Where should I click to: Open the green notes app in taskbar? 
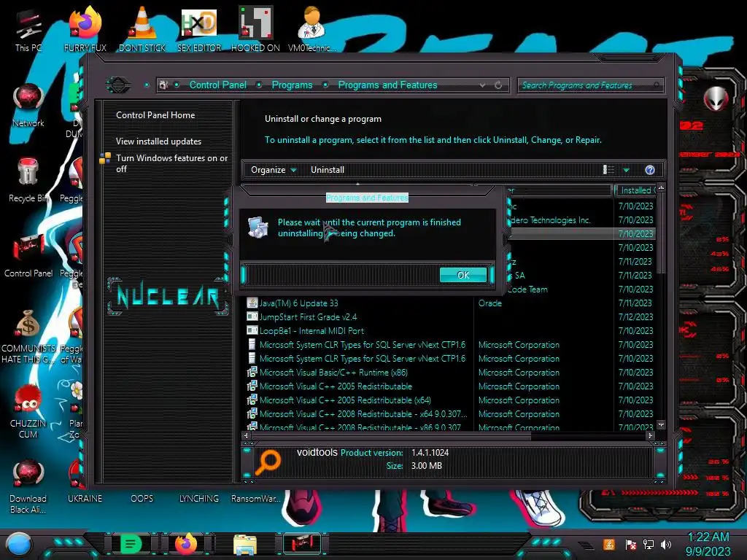[x=131, y=544]
